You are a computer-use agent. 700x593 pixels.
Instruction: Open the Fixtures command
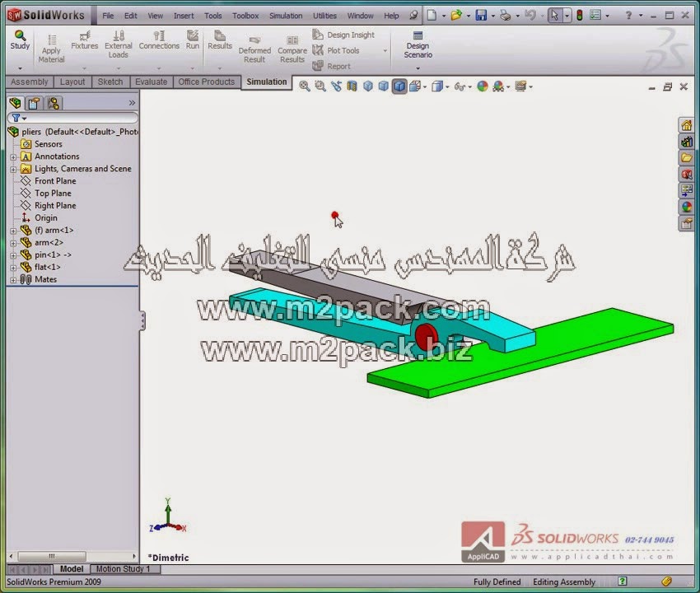[x=84, y=40]
